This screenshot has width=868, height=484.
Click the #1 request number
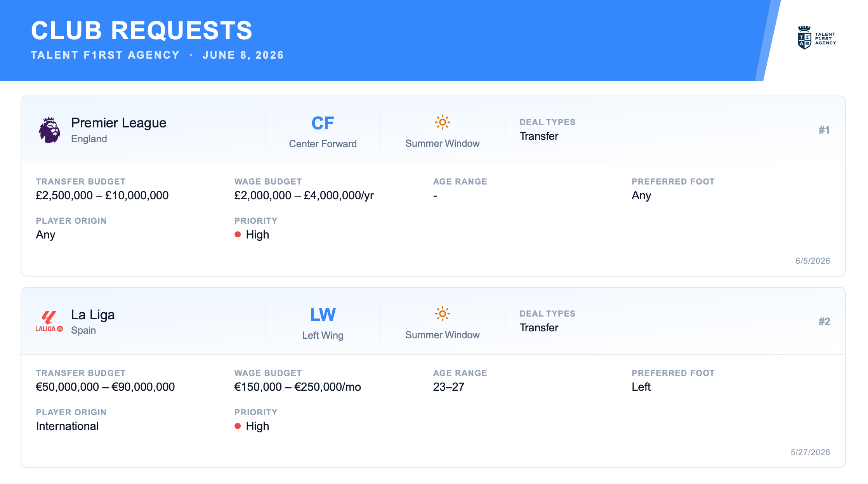point(824,130)
